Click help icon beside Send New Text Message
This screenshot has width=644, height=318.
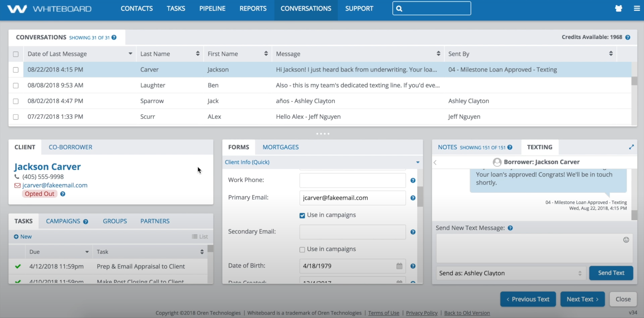(510, 228)
